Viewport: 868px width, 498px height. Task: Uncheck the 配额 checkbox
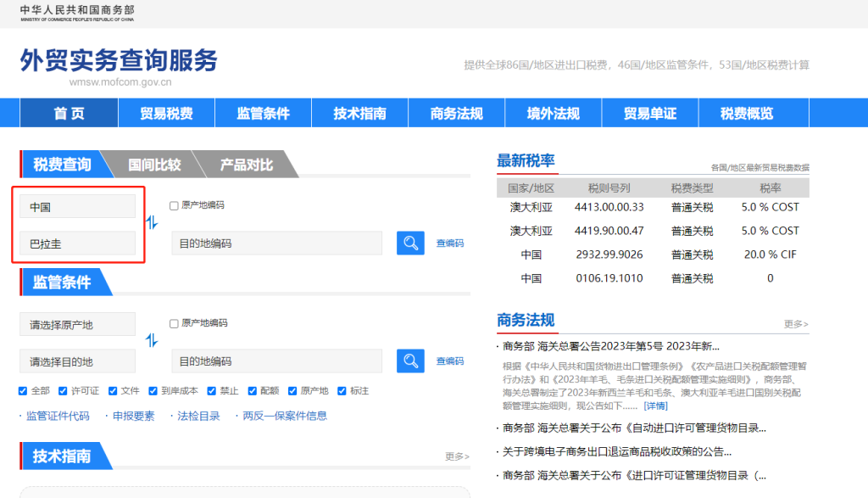(252, 391)
